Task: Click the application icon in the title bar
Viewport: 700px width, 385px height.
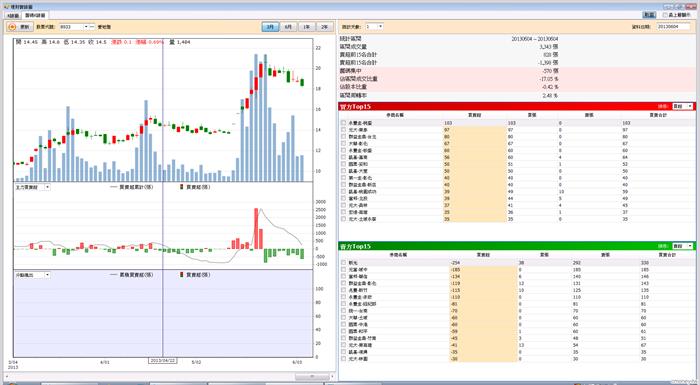Action: coord(5,7)
